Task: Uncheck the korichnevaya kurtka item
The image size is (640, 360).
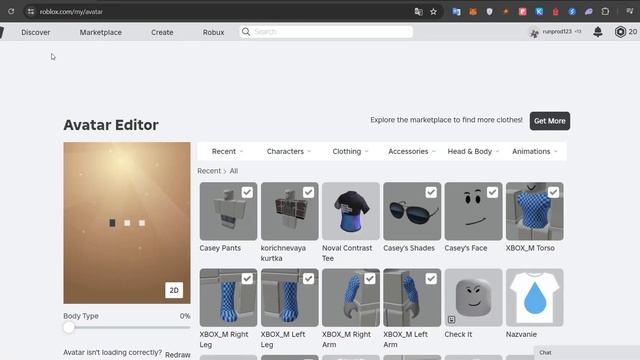Action: 308,192
